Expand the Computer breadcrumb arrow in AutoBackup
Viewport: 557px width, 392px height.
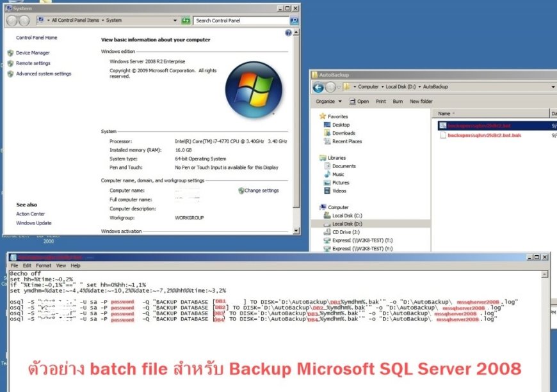[x=382, y=87]
